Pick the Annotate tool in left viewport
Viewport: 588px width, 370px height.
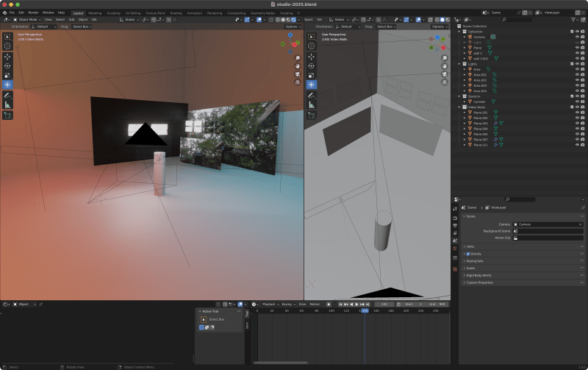[x=7, y=95]
